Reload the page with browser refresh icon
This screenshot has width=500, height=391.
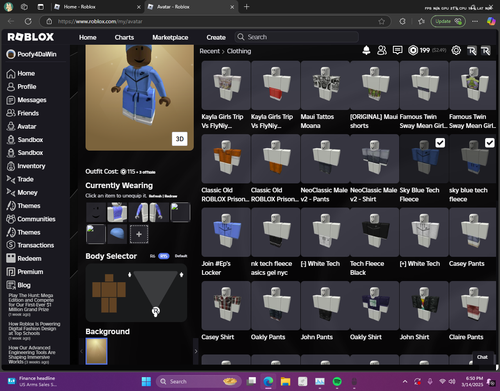click(x=28, y=21)
